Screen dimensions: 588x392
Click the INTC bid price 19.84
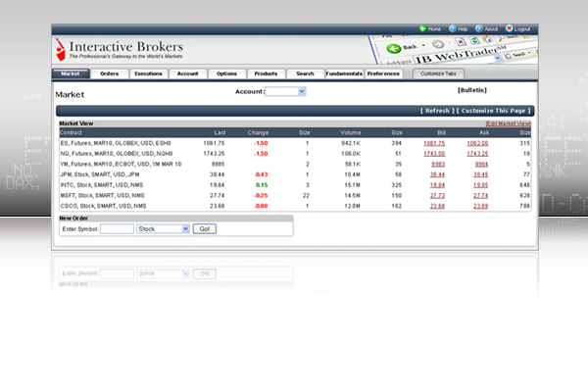(437, 185)
